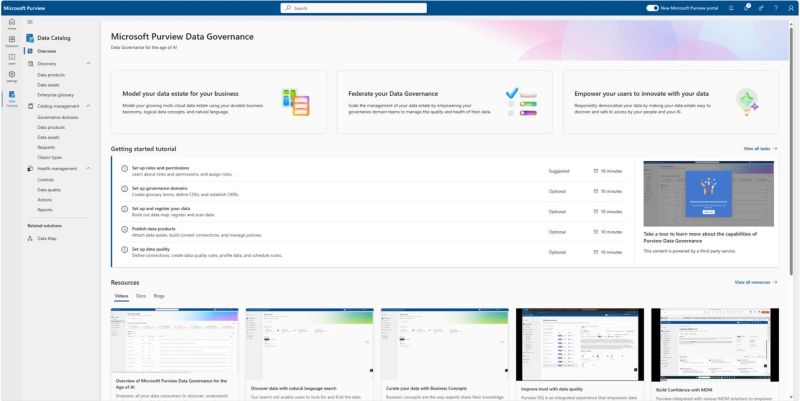
Task: Open Classic types in the navigation
Action: pos(49,158)
